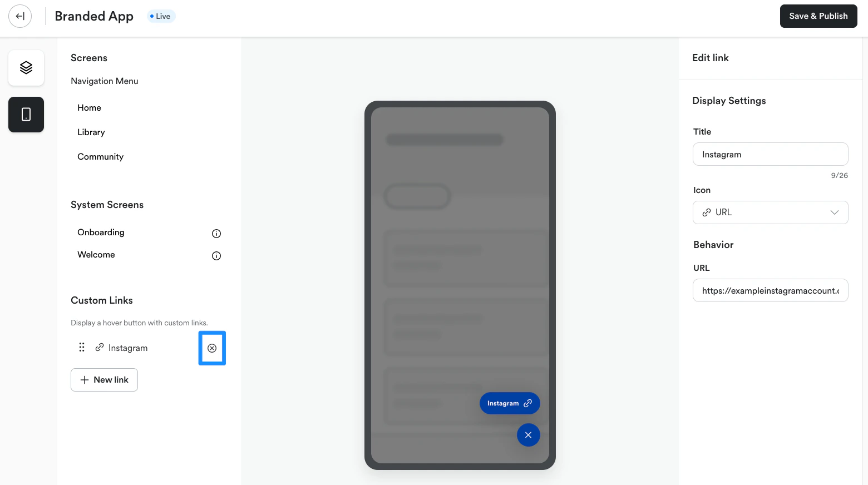Screen dimensions: 868x485
Task: Click the back arrow icon beside Branded App
Action: (x=20, y=16)
